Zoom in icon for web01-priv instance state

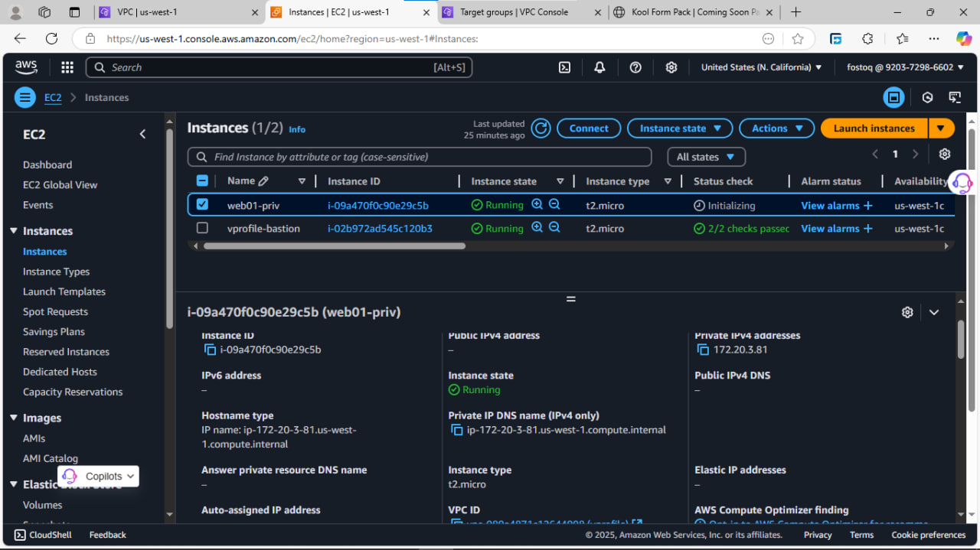pyautogui.click(x=537, y=205)
